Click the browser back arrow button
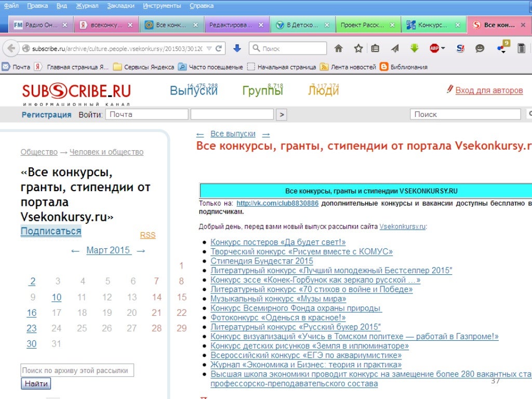 [11, 48]
